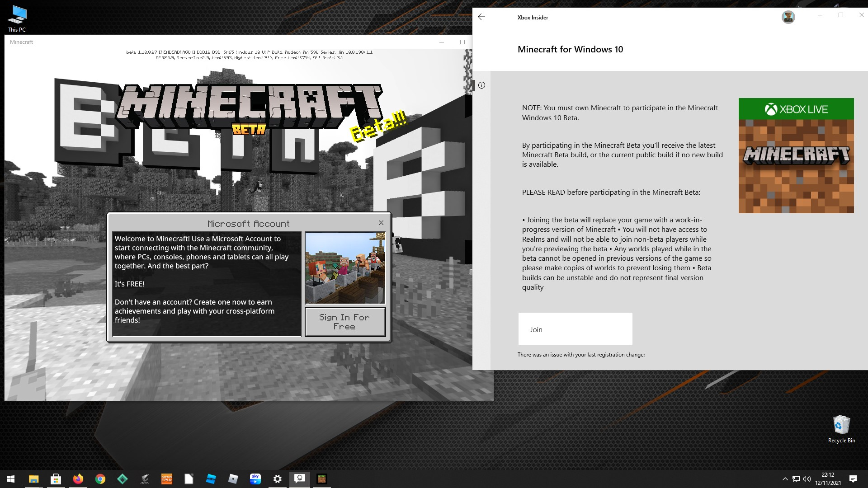Click Sign In For Free button

[x=345, y=322]
